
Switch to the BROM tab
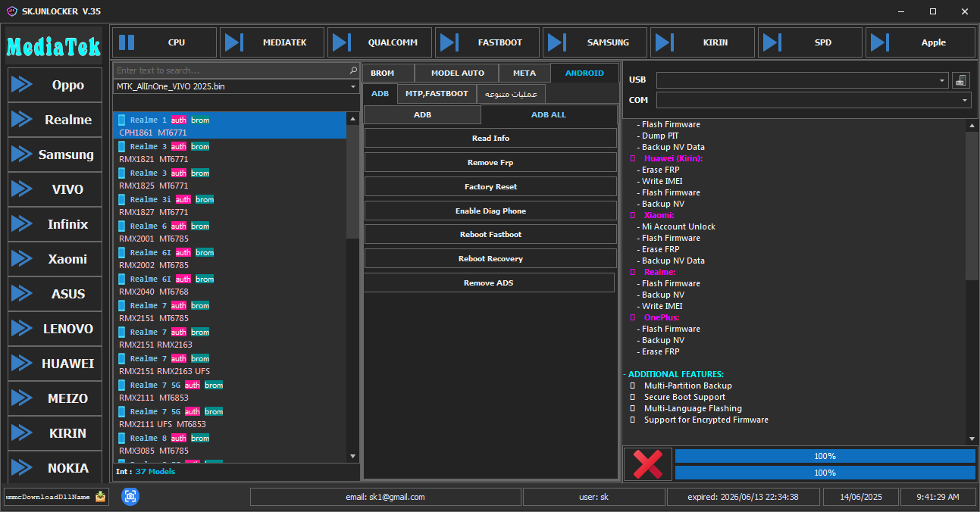point(389,73)
